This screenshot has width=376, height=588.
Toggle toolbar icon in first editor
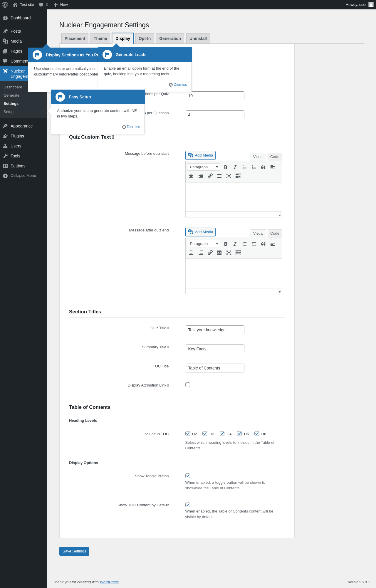coord(238,176)
